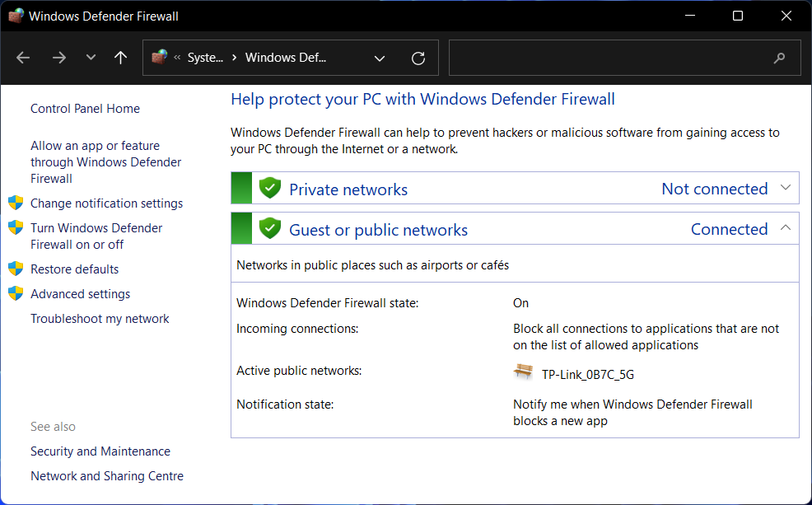Click Windows Def... breadcrumb in address bar
Image resolution: width=812 pixels, height=505 pixels.
coord(286,58)
